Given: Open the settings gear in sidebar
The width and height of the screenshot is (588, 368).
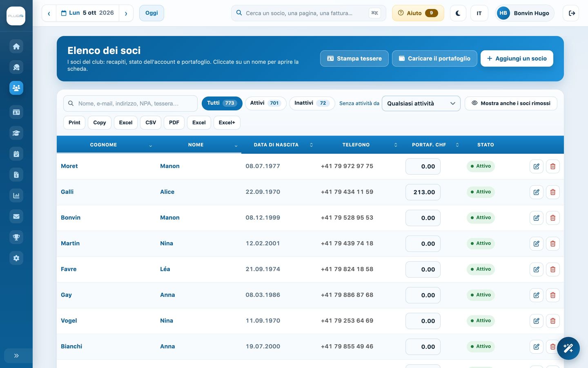Looking at the screenshot, I should [16, 258].
